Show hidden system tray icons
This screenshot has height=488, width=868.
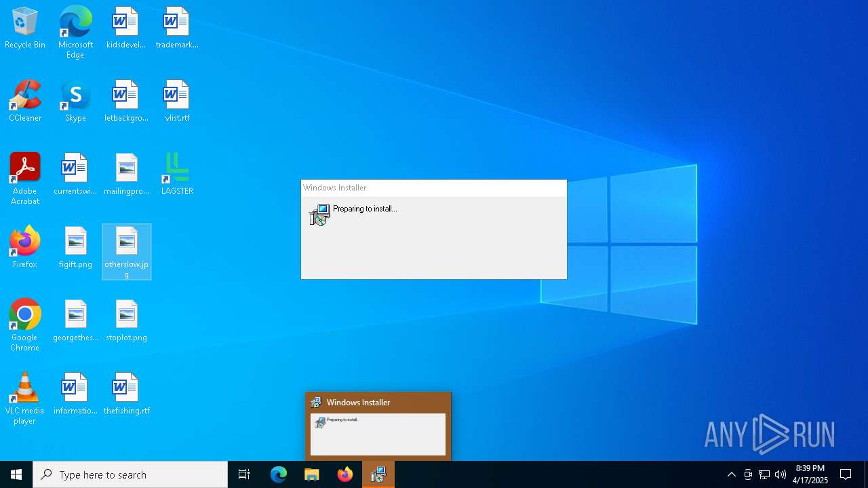pyautogui.click(x=731, y=474)
